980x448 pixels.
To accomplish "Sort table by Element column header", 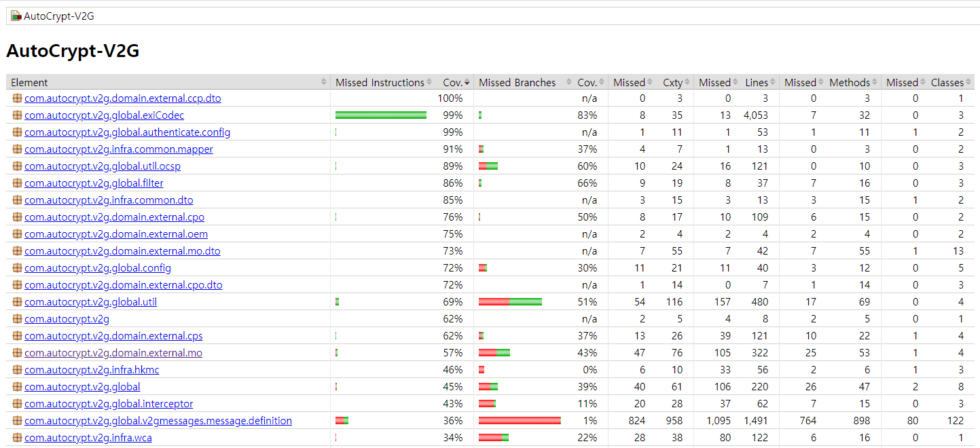I will click(x=29, y=83).
